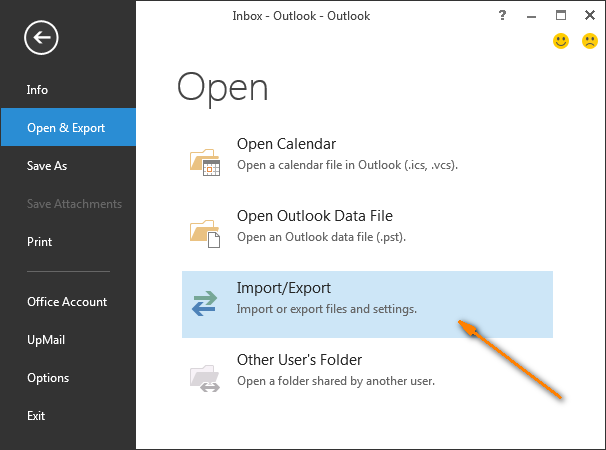606x450 pixels.
Task: Maximize the Outlook window
Action: coord(561,15)
